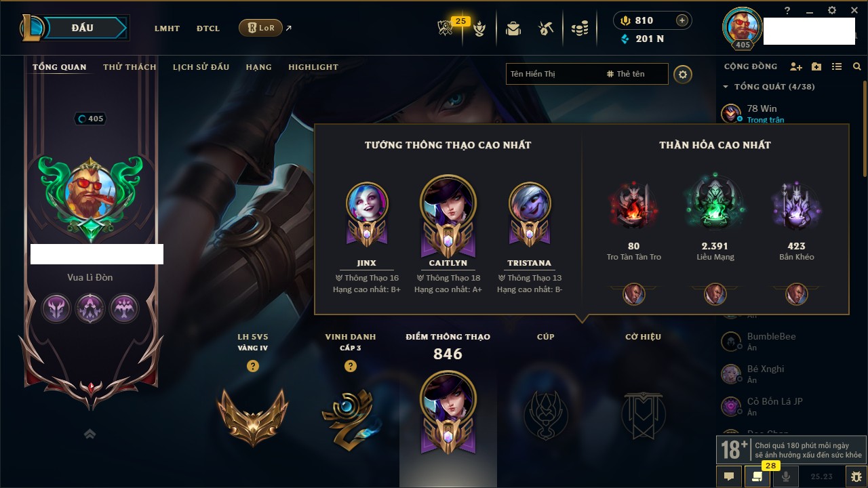The image size is (868, 488).
Task: Switch to the LỊCH SỬ ĐẤU tab
Action: [201, 67]
